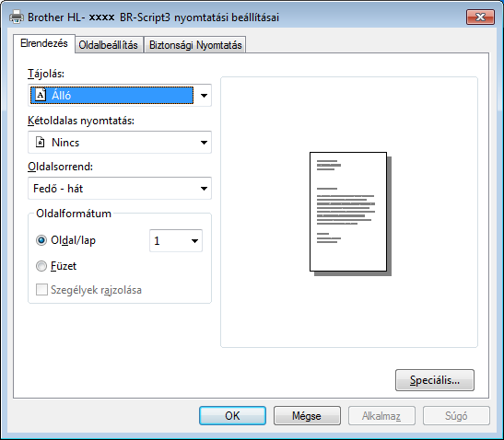Confirm settings with the OK button
This screenshot has width=504, height=440.
pyautogui.click(x=232, y=415)
